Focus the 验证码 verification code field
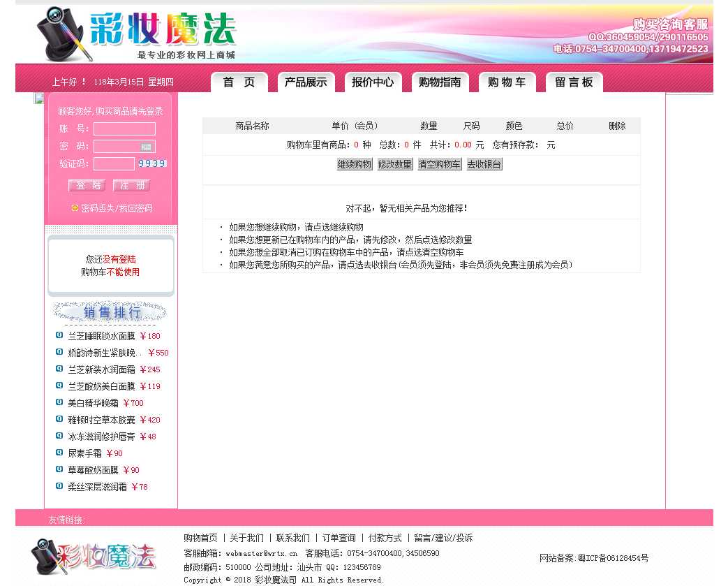This screenshot has width=728, height=586. tap(114, 163)
